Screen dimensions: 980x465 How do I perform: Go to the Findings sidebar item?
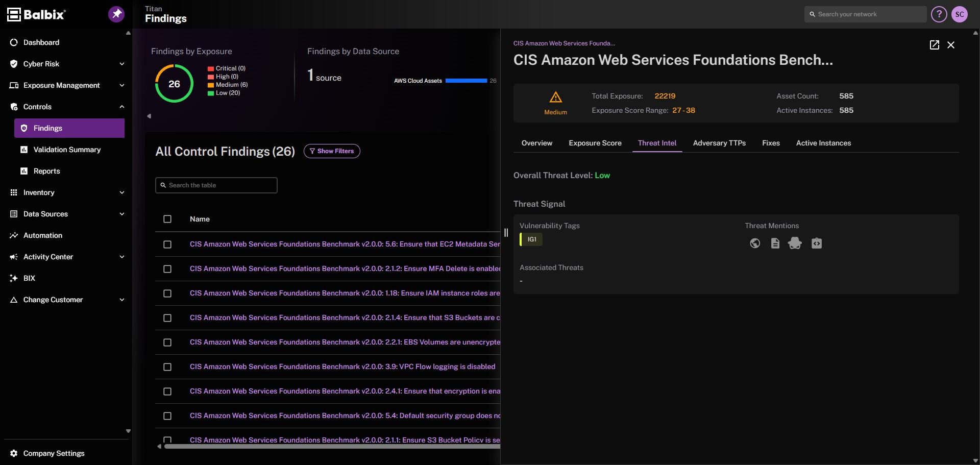pyautogui.click(x=69, y=128)
